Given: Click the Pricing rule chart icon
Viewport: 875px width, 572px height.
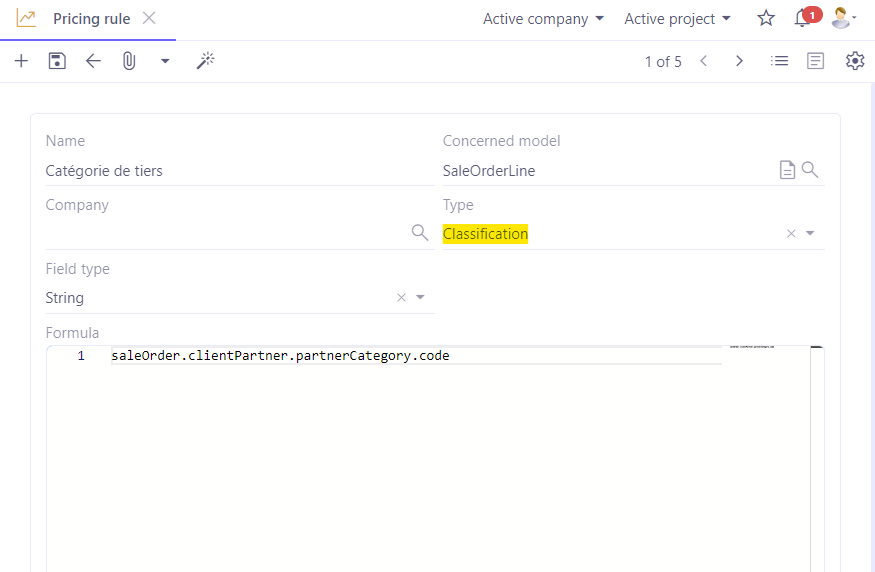Looking at the screenshot, I should click(x=26, y=18).
